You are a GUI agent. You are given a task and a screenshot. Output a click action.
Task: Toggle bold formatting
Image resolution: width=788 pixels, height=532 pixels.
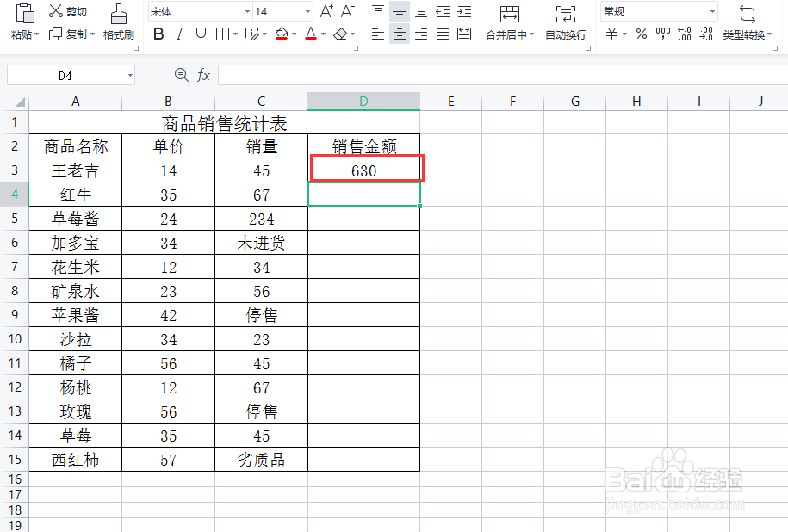coord(158,33)
